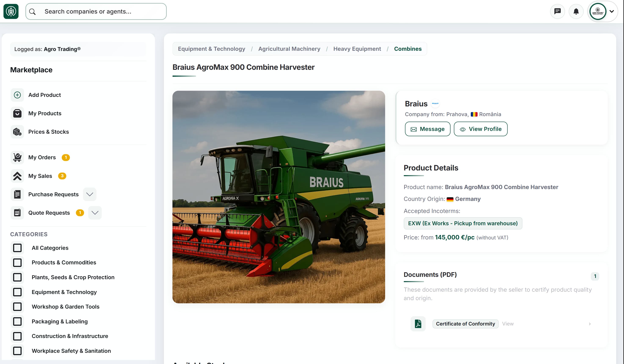
Task: Click the Quote Requests badge showing 1
Action: click(80, 213)
